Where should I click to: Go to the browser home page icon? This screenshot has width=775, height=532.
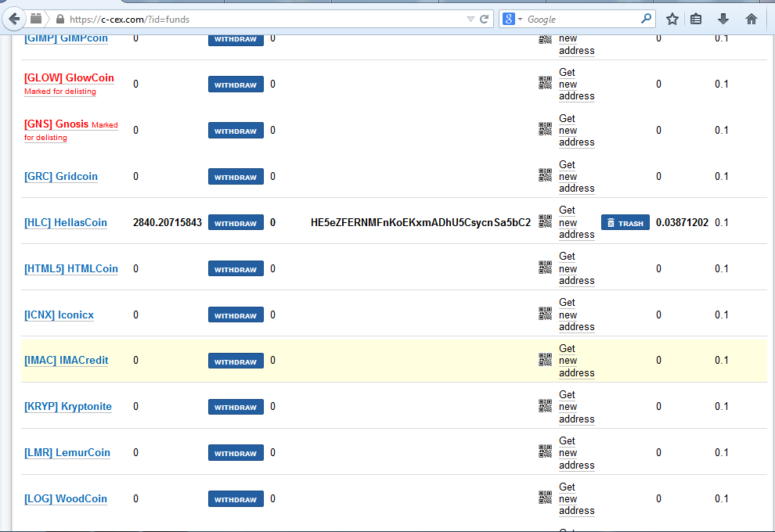(752, 20)
